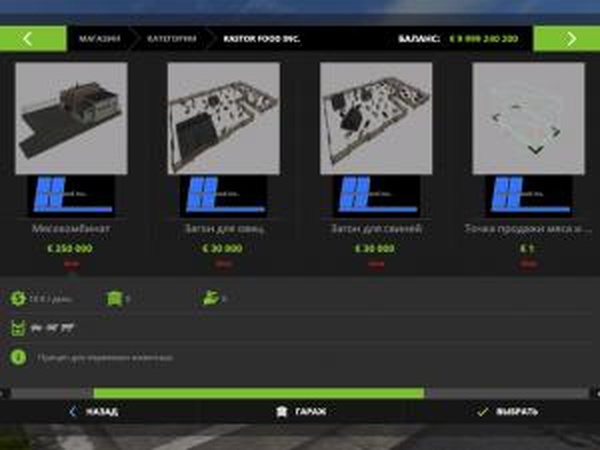
Task: Click the € 250 000 price
Action: 70,248
